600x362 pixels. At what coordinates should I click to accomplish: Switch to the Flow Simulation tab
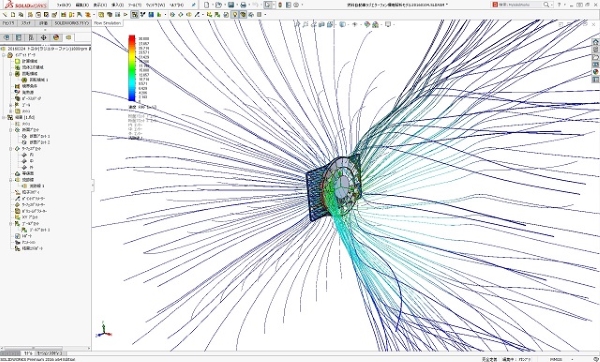click(107, 23)
